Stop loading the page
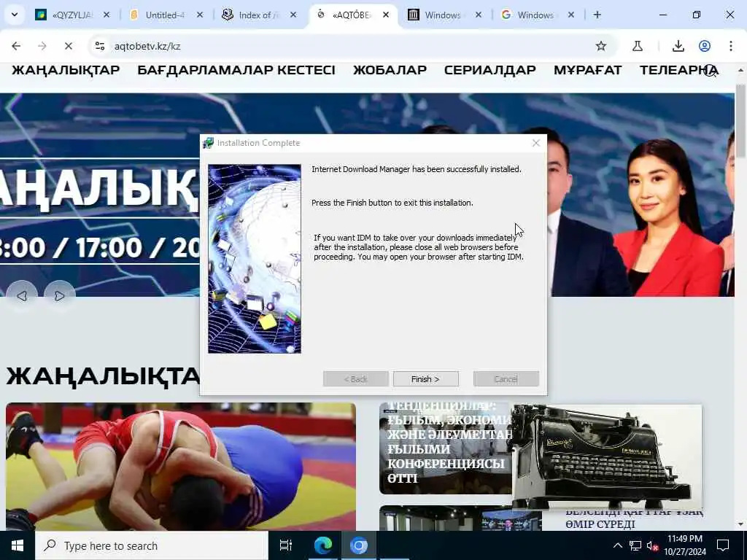 tap(69, 46)
